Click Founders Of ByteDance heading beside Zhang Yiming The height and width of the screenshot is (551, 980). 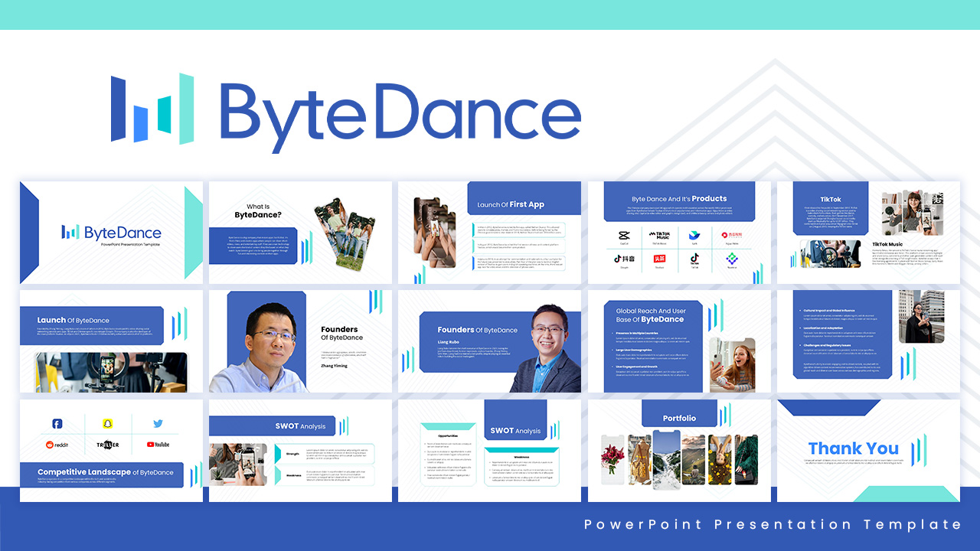[x=341, y=333]
